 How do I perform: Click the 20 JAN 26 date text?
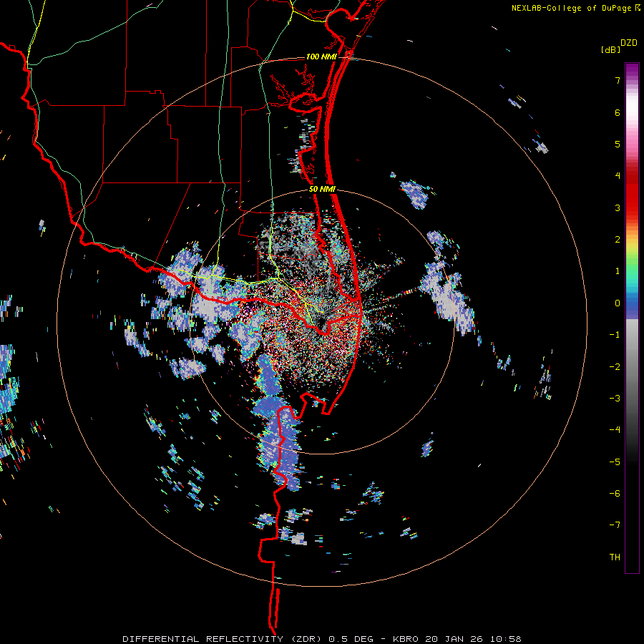(454, 639)
